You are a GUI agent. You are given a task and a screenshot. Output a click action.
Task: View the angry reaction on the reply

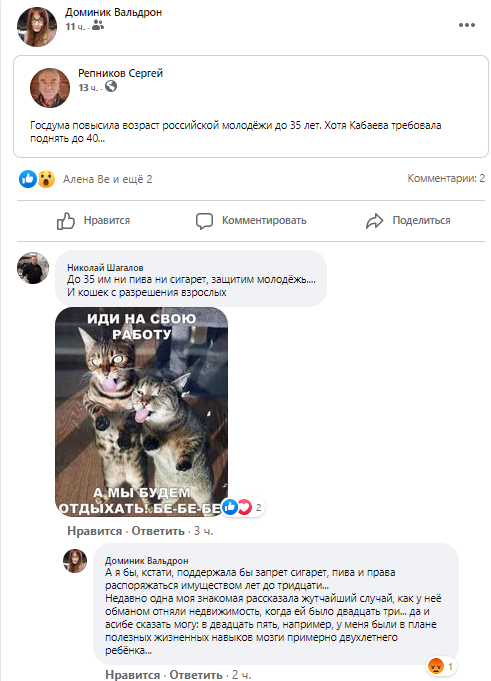(x=436, y=666)
